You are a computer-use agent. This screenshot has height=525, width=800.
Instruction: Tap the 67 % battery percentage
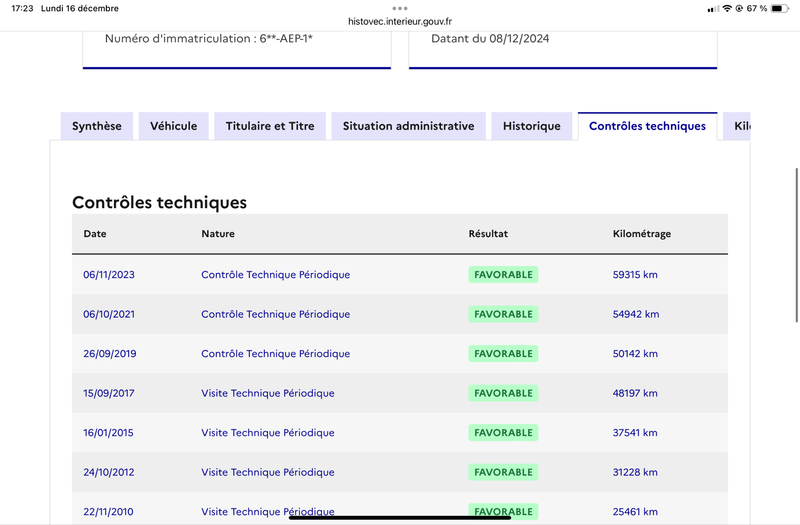pos(757,9)
